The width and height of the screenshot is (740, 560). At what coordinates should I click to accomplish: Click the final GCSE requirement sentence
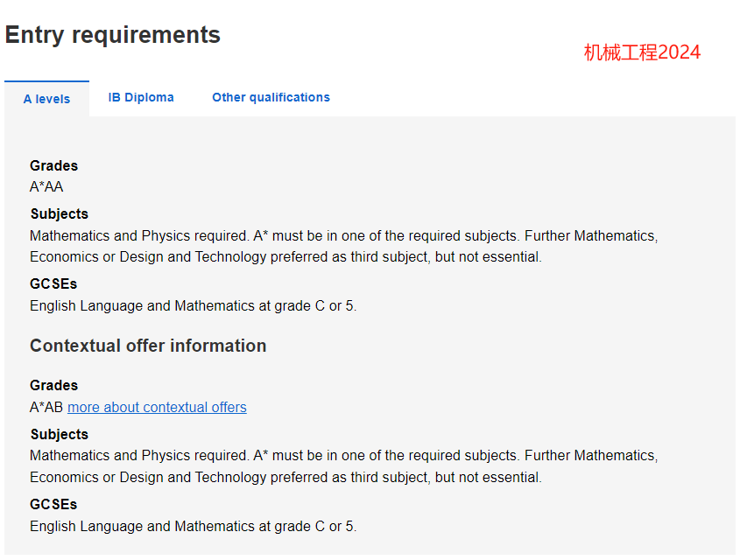click(193, 526)
